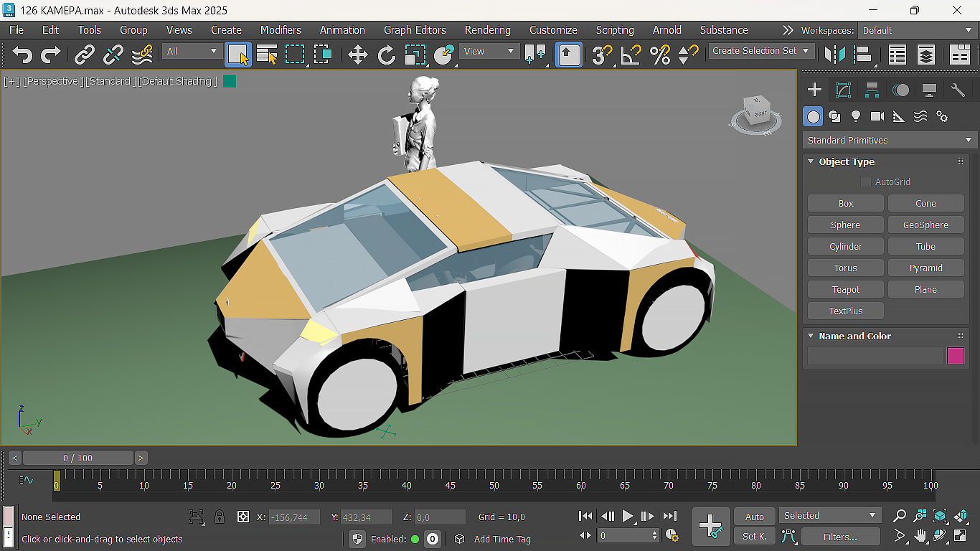Switch to the Lights category icon

(856, 116)
